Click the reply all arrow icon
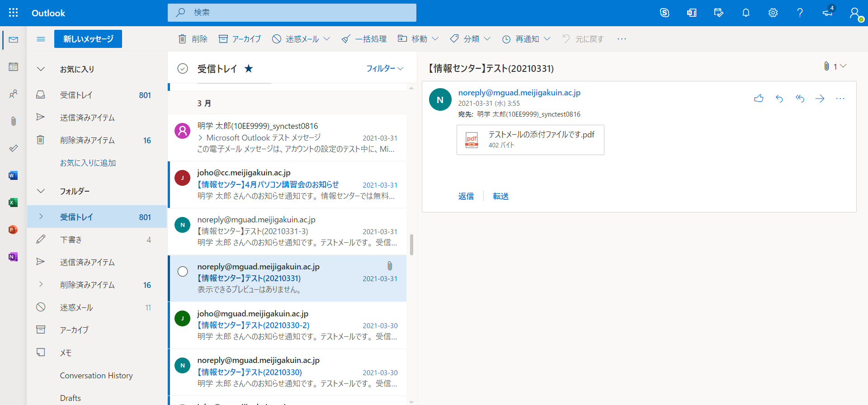Viewport: 868px width, 405px height. (x=800, y=99)
